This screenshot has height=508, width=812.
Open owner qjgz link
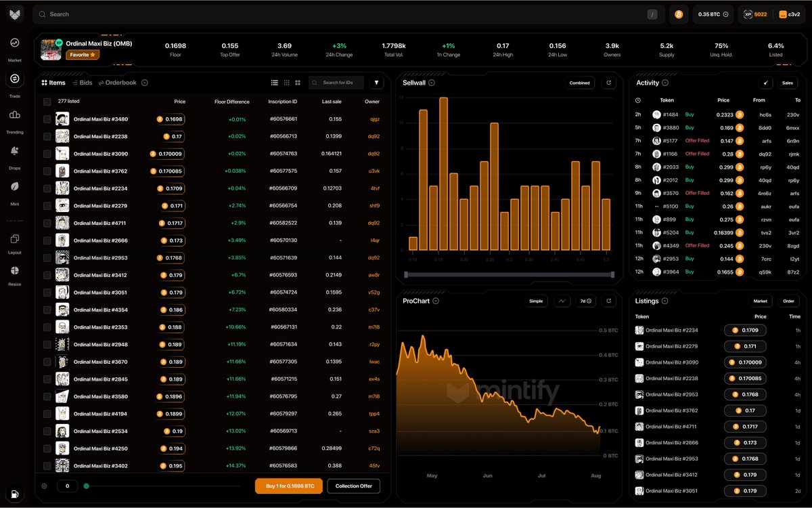click(374, 119)
